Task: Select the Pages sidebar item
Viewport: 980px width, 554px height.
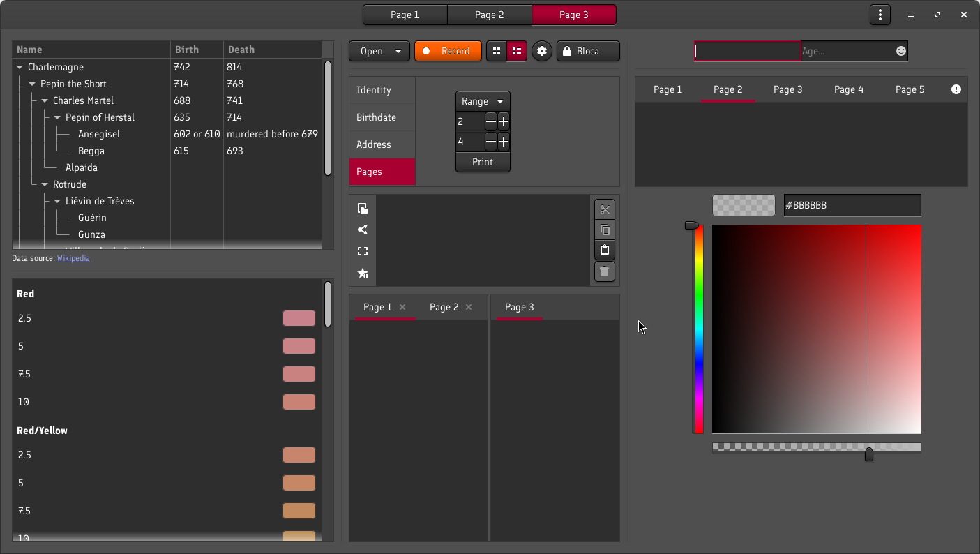Action: (x=382, y=172)
